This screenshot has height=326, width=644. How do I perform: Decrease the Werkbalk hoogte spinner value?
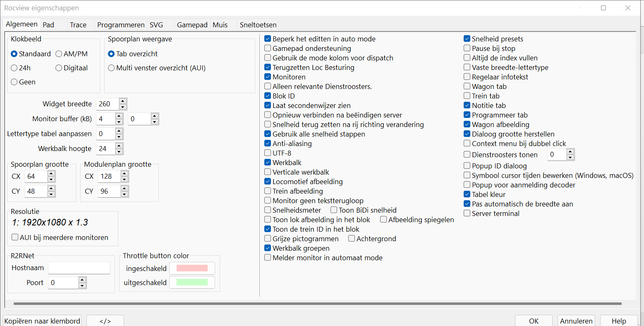119,151
